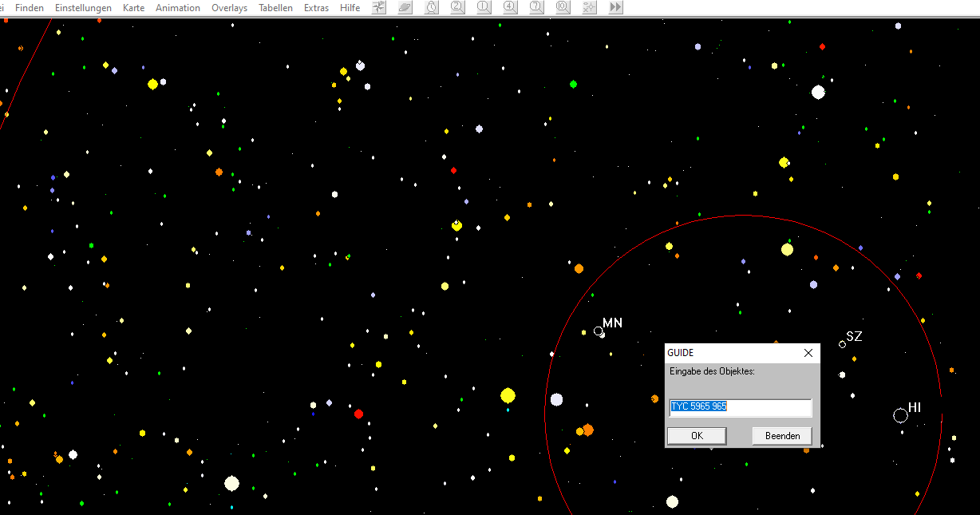
Task: Click the 'Eingabe des Objektes:' label
Action: click(x=712, y=371)
